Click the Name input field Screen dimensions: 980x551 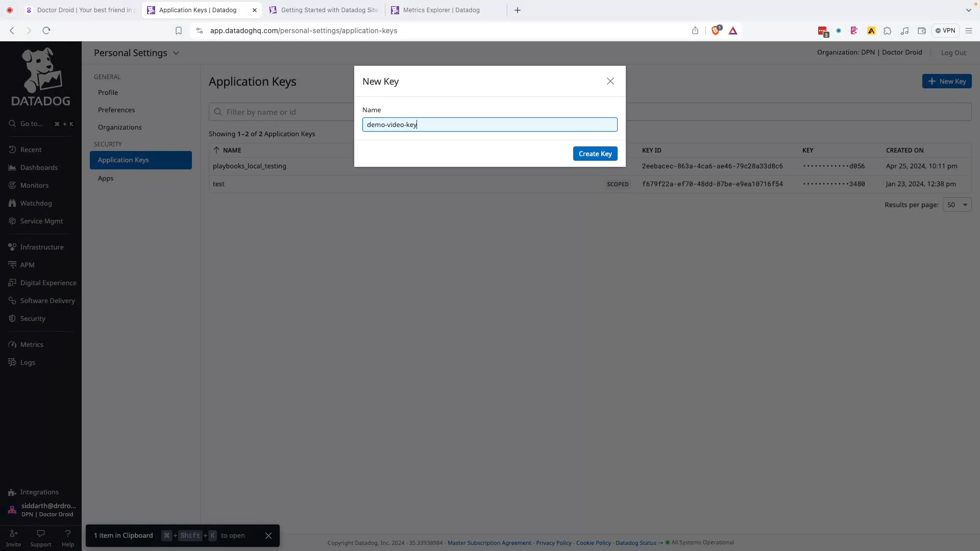pyautogui.click(x=490, y=124)
